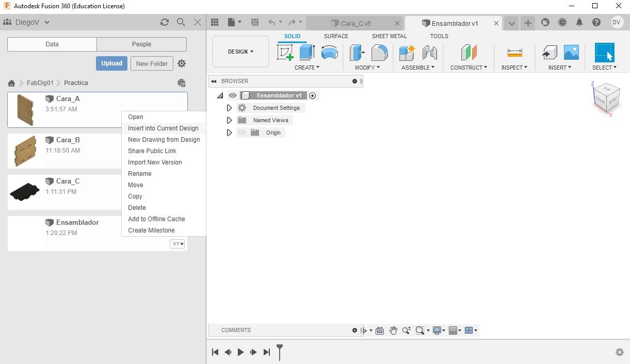Choose Rename from the context menu
This screenshot has height=364, width=630.
coord(140,174)
